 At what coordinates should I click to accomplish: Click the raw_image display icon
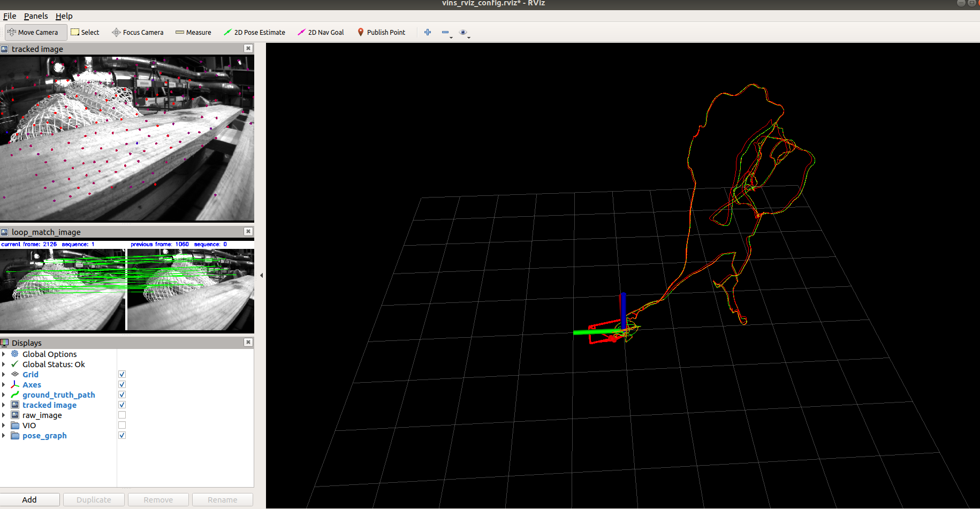15,415
